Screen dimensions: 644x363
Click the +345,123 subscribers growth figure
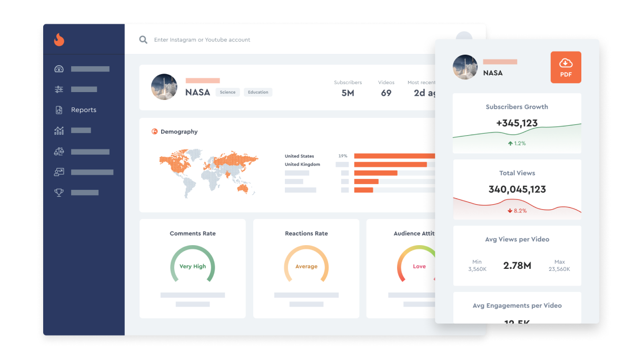[x=517, y=123]
